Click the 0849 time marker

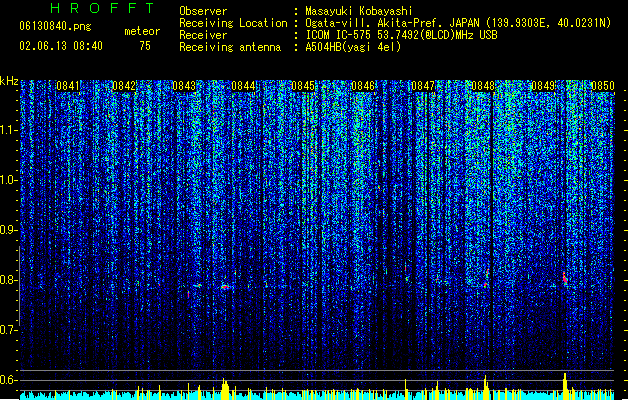(543, 86)
